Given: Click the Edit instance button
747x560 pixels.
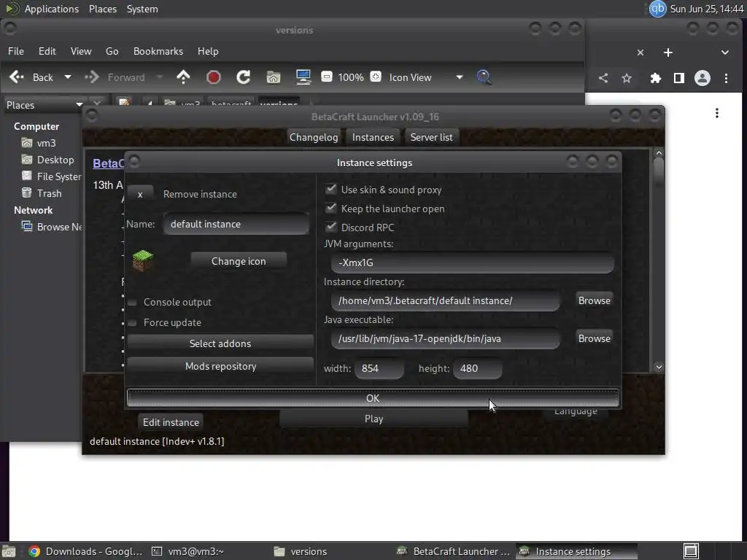Looking at the screenshot, I should pos(171,422).
